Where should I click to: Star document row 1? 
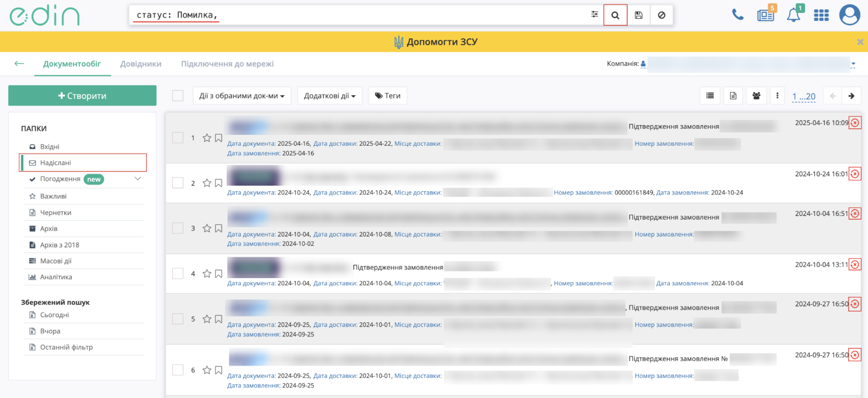[207, 138]
